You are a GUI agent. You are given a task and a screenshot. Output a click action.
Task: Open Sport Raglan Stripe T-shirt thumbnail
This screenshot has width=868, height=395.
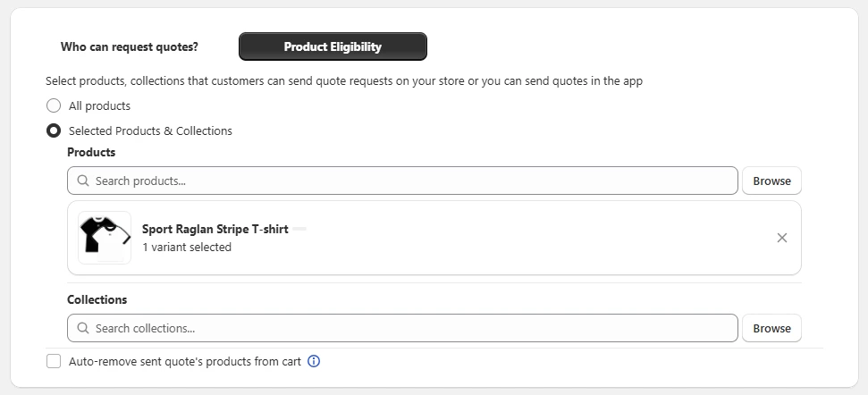click(x=105, y=238)
